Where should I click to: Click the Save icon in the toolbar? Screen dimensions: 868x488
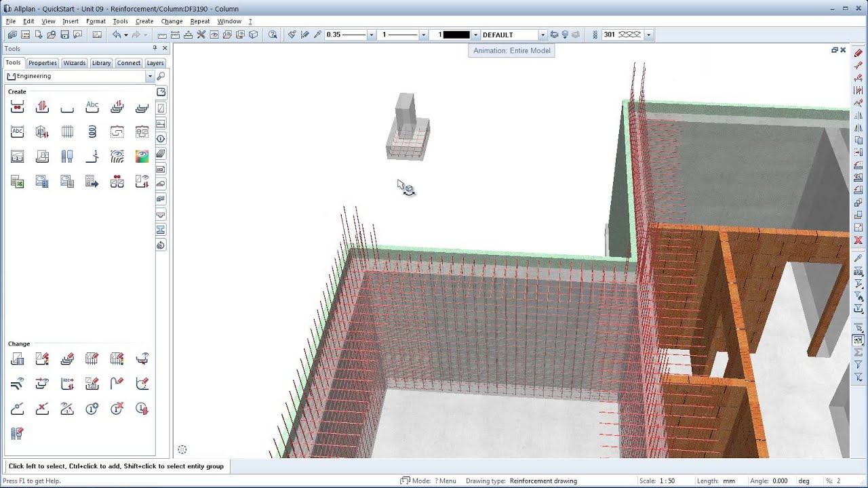[x=65, y=35]
